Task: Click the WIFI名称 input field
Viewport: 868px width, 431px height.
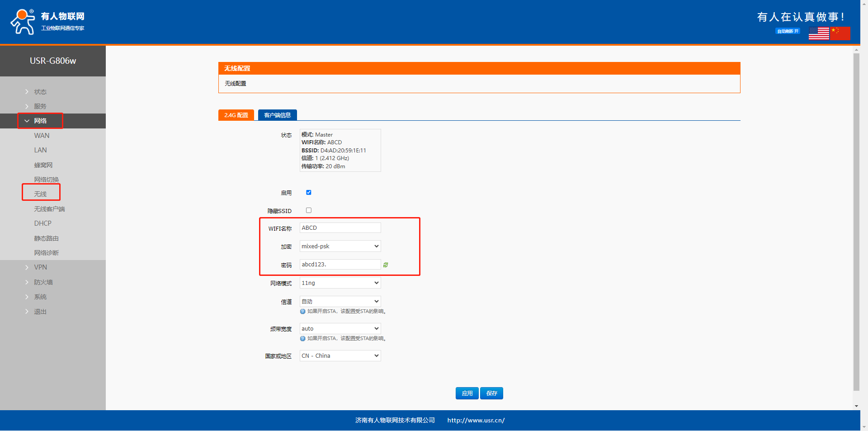Action: pyautogui.click(x=340, y=228)
